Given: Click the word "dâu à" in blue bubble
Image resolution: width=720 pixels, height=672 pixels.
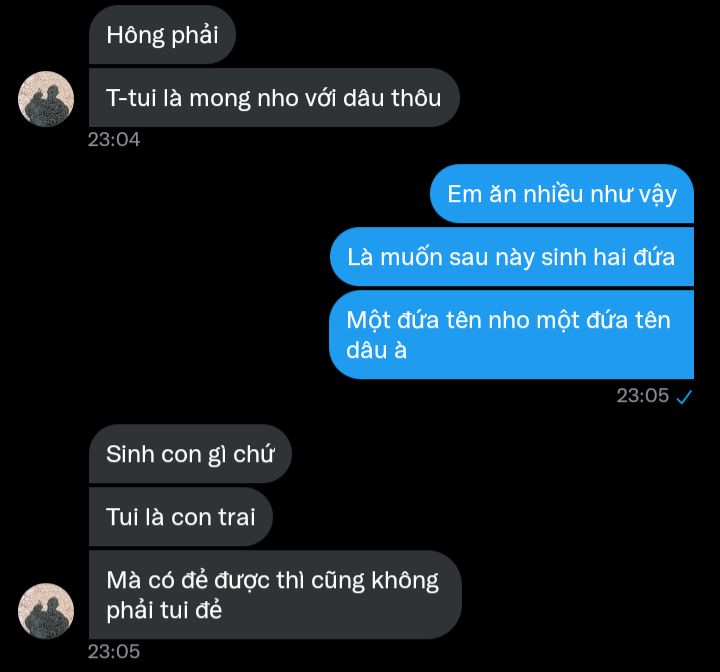Looking at the screenshot, I should [x=377, y=350].
